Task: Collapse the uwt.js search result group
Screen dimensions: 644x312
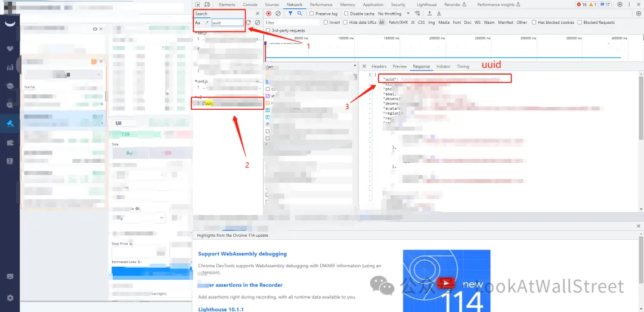Action: pos(196,81)
